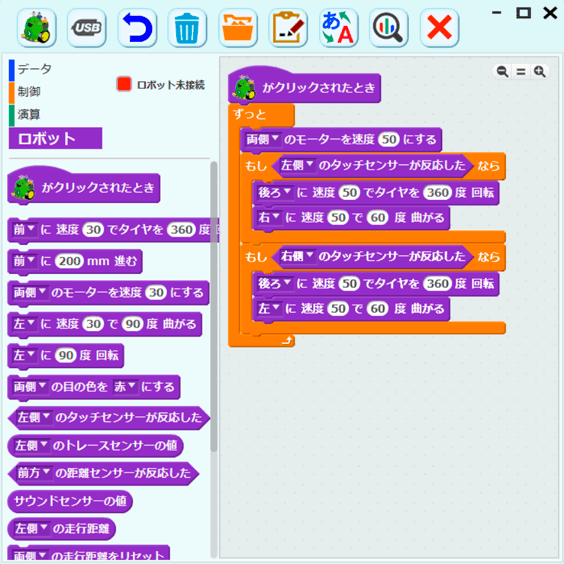
Task: Open the orange folder file button
Action: pyautogui.click(x=237, y=28)
